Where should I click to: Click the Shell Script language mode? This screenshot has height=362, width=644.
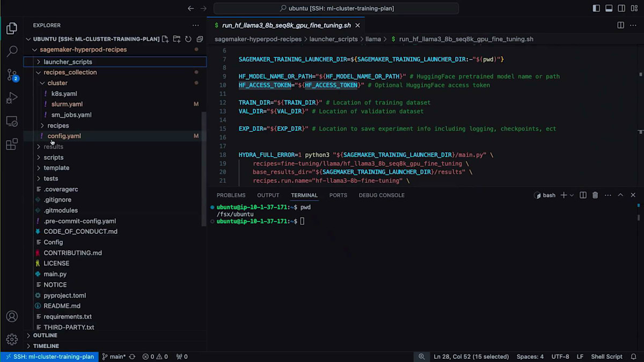pyautogui.click(x=606, y=357)
